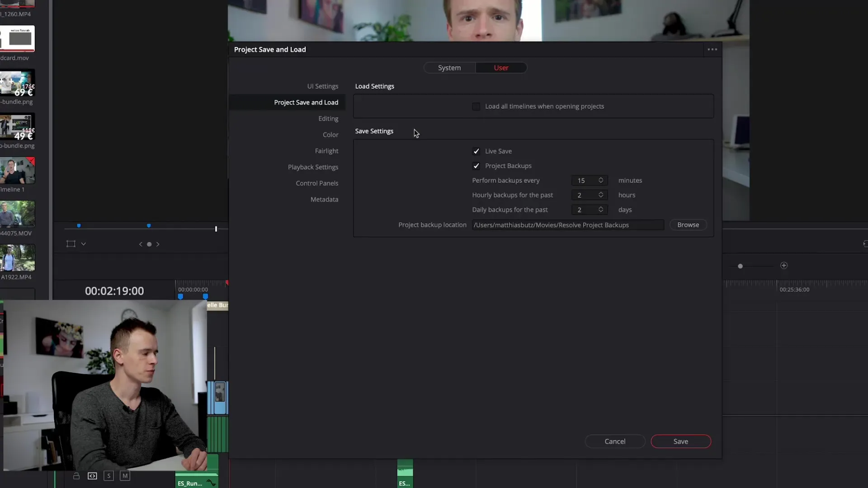
Task: Select the bundle.png thumbnail priced 69 €
Action: [x=17, y=83]
